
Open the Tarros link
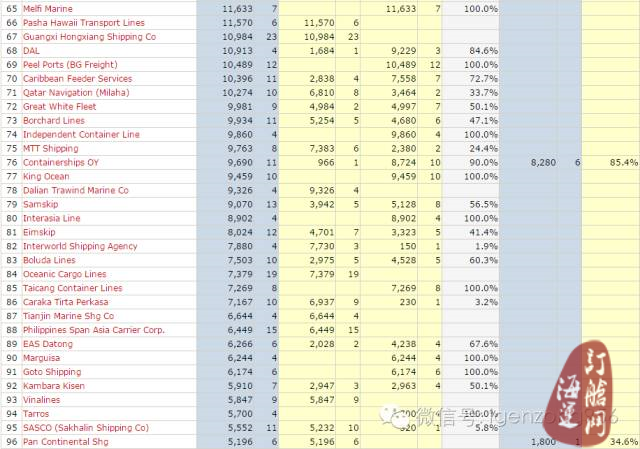pos(36,413)
